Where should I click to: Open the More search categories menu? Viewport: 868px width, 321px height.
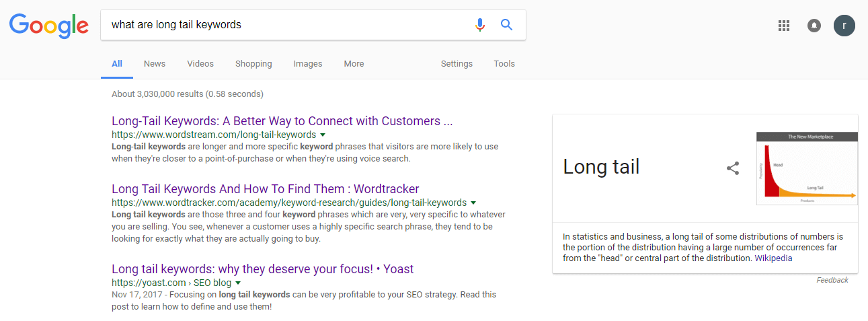(354, 64)
